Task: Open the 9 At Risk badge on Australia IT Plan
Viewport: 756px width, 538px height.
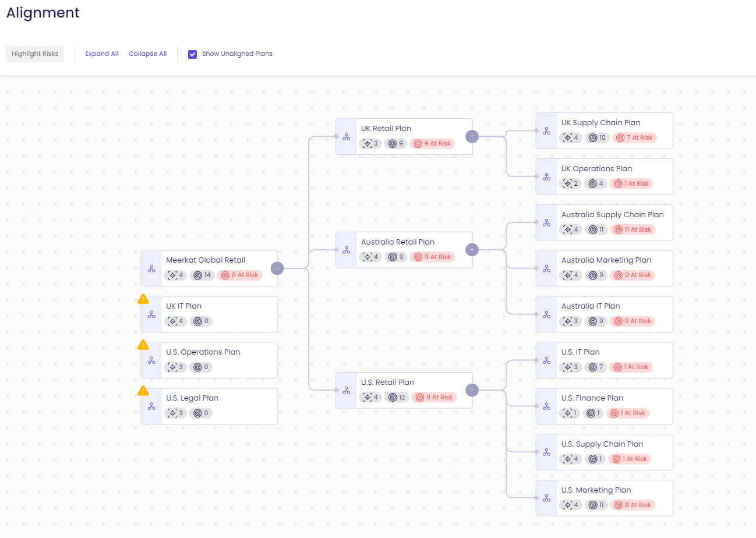Action: pyautogui.click(x=633, y=321)
